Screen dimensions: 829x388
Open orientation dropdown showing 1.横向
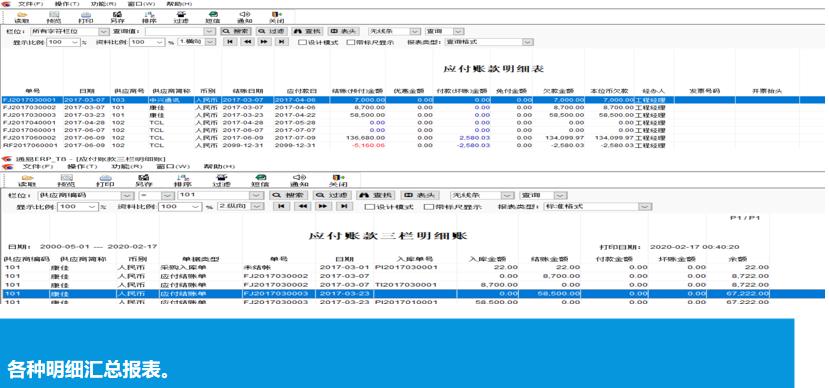coord(210,42)
